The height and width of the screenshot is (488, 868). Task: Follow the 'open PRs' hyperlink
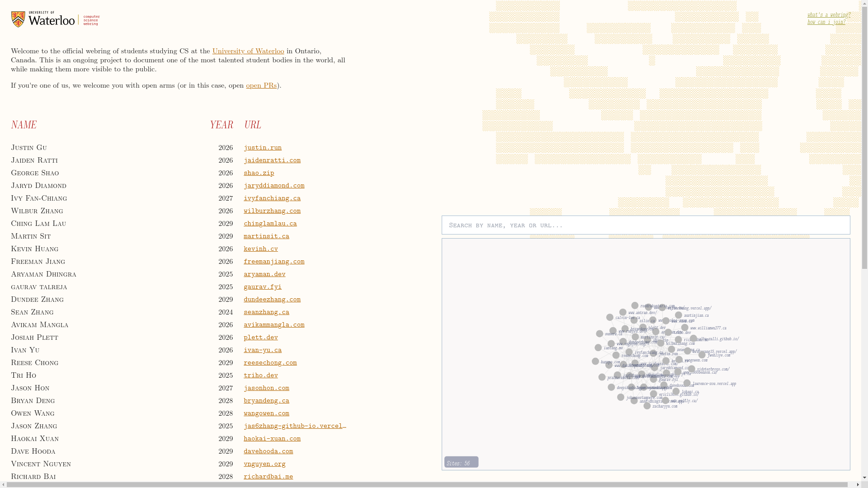tap(261, 85)
